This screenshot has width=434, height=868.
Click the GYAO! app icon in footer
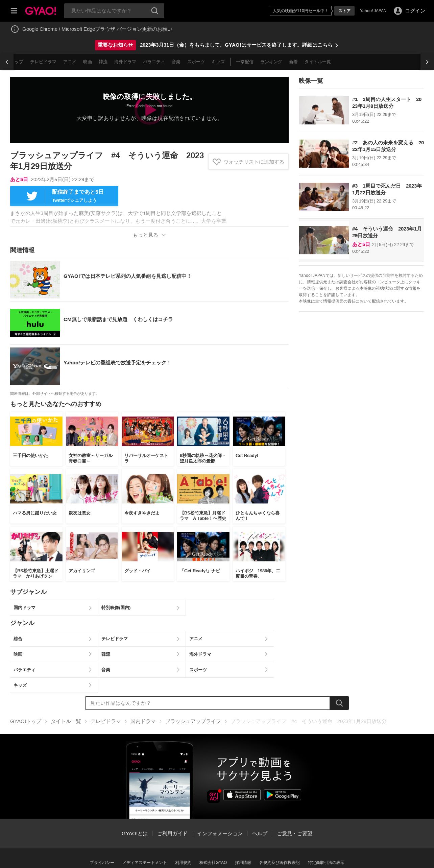point(214,796)
